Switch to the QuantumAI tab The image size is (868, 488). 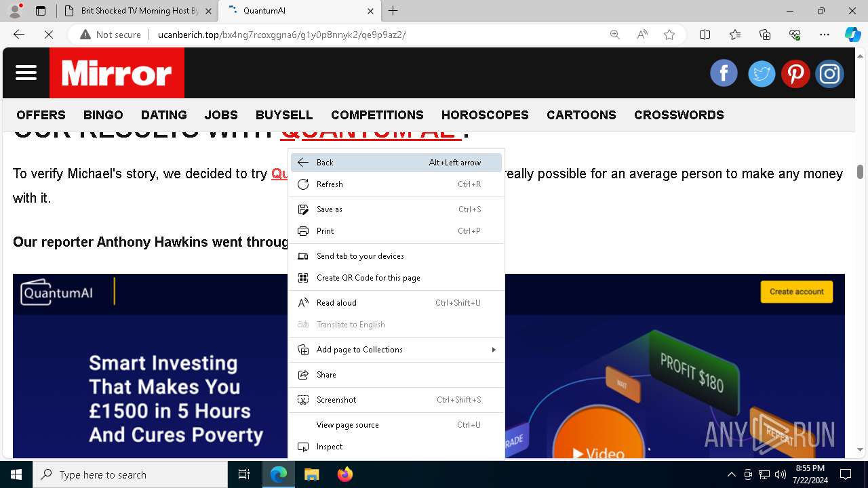point(300,11)
